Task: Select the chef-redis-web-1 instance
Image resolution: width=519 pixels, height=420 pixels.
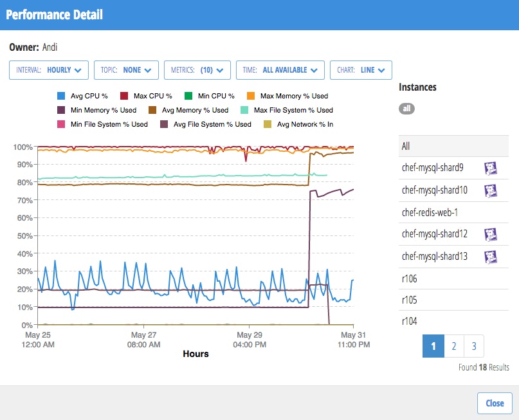Action: coord(425,212)
